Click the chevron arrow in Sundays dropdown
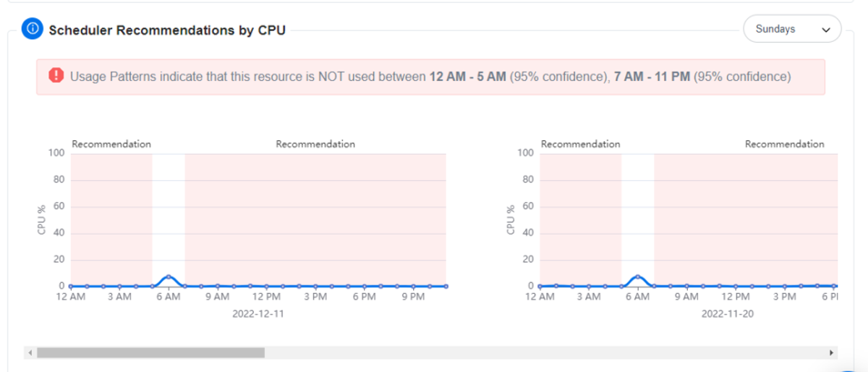The width and height of the screenshot is (868, 372). [826, 30]
